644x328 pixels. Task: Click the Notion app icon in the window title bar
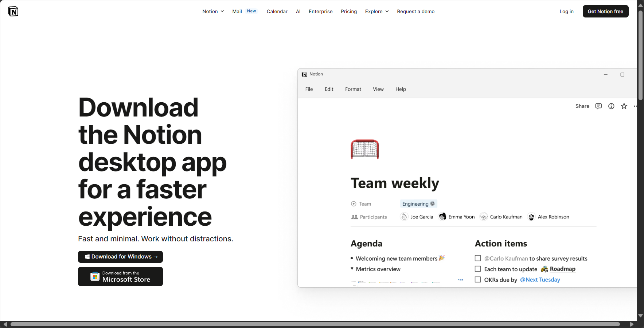point(304,74)
